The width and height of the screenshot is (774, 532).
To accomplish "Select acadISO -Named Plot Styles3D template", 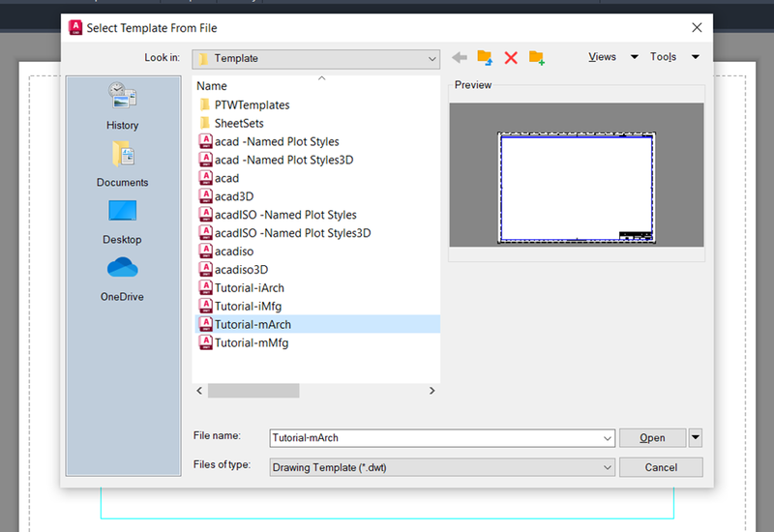I will coord(284,233).
